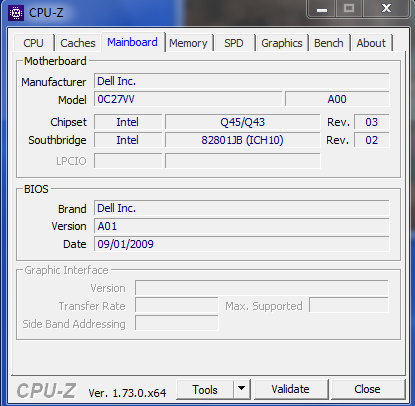415x406 pixels.
Task: Click the Max. Supported field
Action: [349, 306]
